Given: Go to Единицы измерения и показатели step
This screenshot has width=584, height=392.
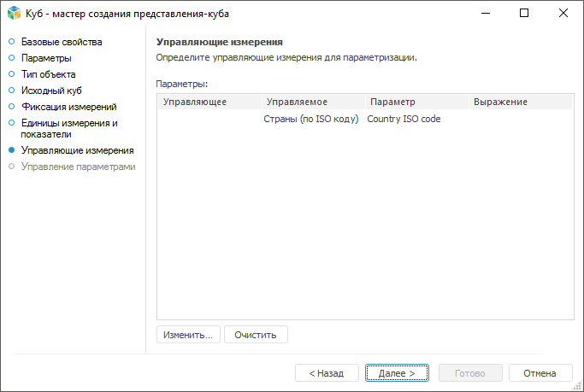Looking at the screenshot, I should (69, 128).
